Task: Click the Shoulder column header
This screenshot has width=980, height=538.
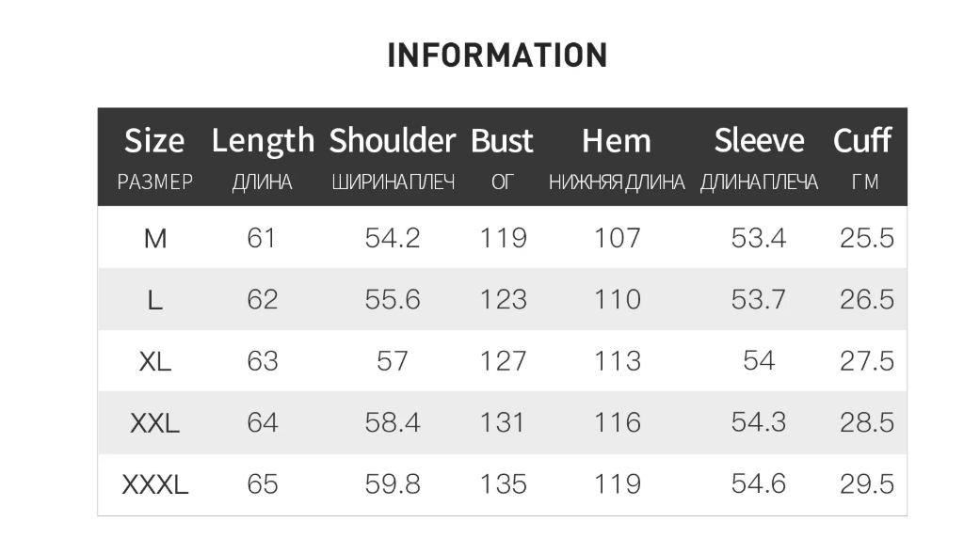Action: [393, 141]
